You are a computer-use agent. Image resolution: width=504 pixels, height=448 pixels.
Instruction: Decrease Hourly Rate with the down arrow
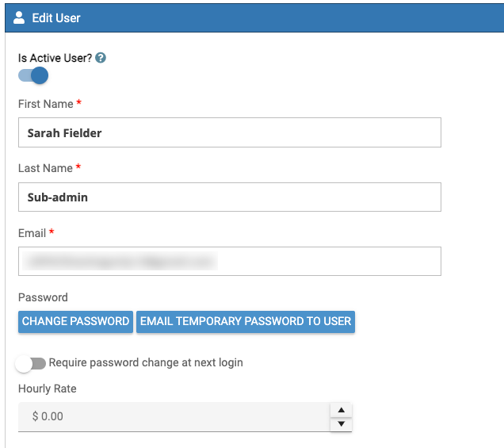click(x=340, y=423)
